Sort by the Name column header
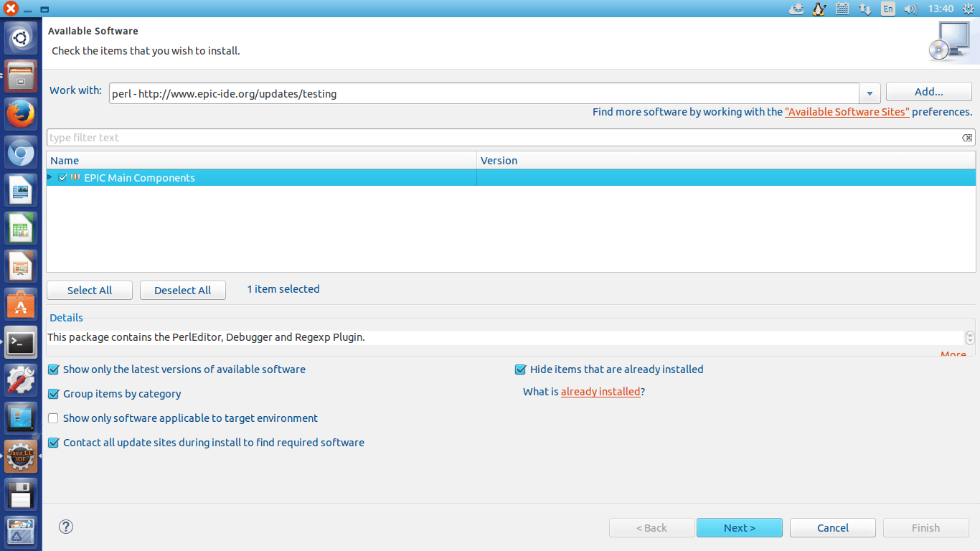 [262, 161]
